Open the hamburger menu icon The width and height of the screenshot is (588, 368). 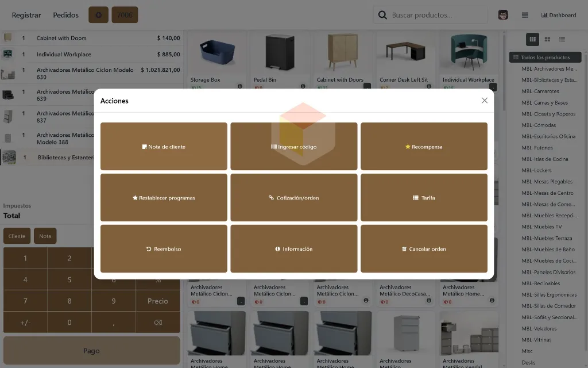click(525, 15)
